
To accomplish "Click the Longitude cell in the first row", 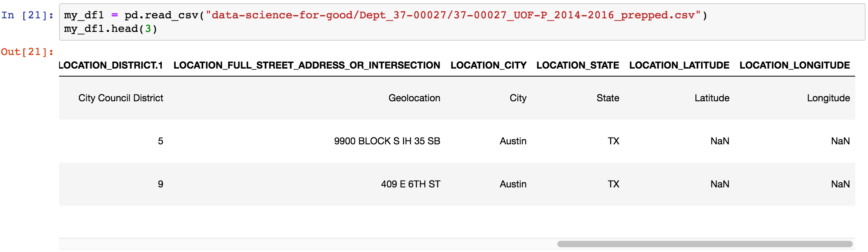I will tap(828, 98).
